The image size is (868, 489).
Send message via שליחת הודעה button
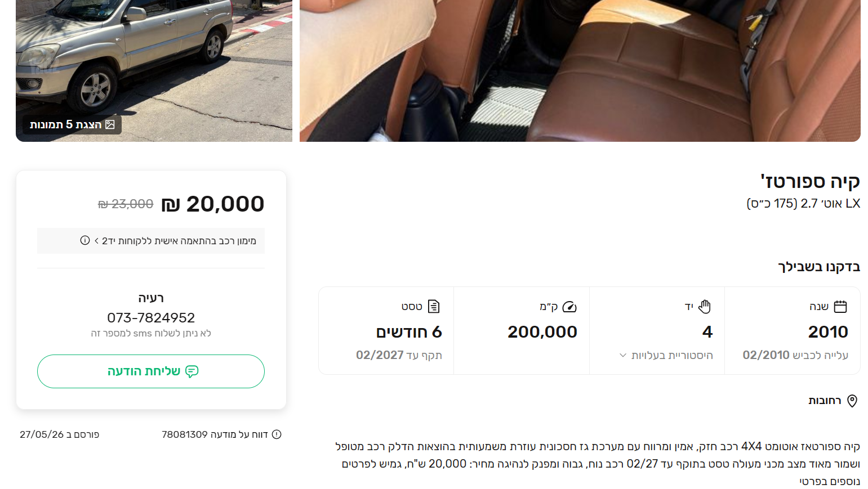[x=151, y=371]
